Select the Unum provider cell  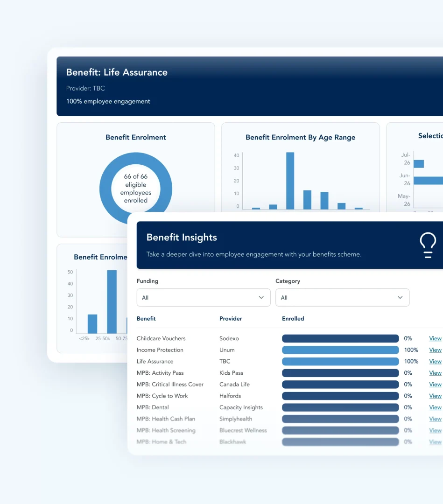tap(227, 350)
